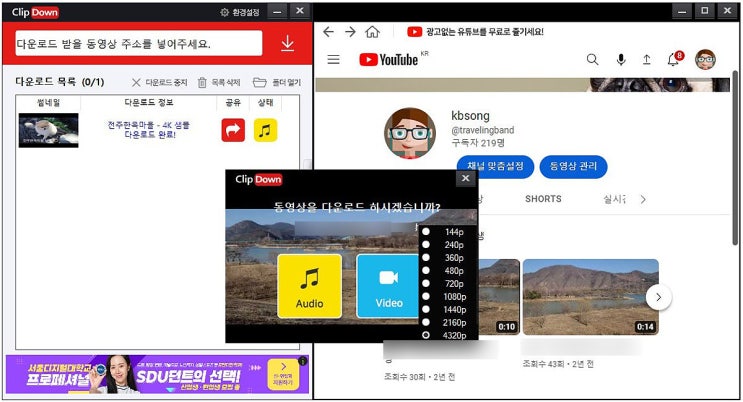Click the download arrow icon in ClipDown
The height and width of the screenshot is (402, 743).
pyautogui.click(x=287, y=44)
